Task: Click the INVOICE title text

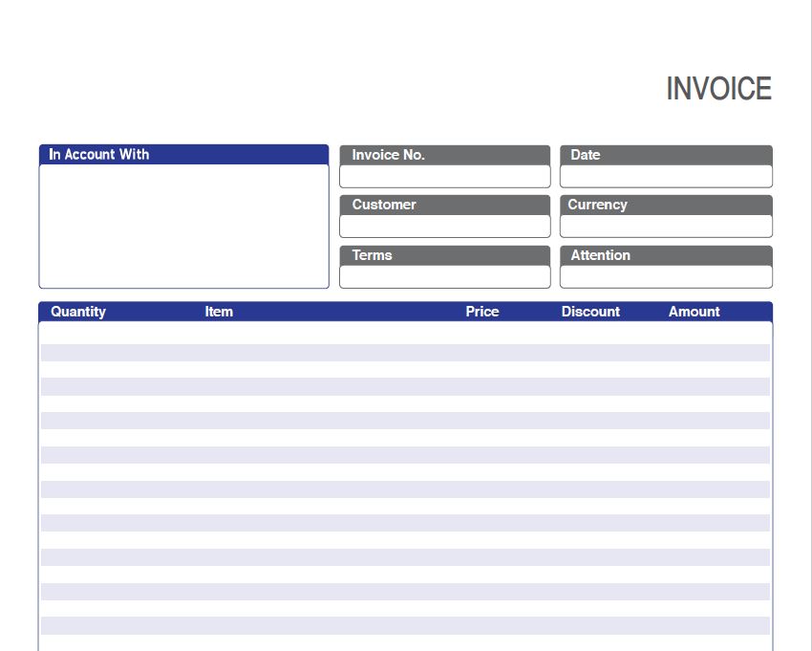Action: point(718,89)
